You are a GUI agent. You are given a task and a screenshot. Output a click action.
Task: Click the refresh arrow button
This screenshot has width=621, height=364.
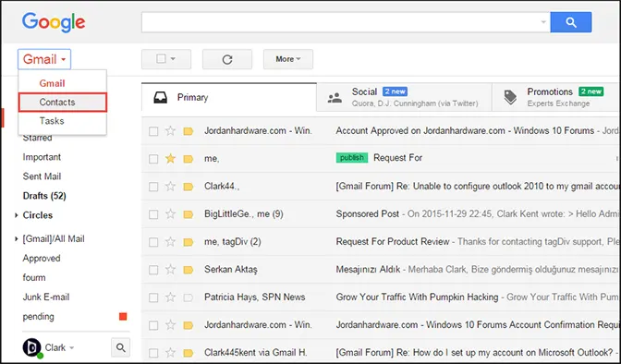click(227, 59)
